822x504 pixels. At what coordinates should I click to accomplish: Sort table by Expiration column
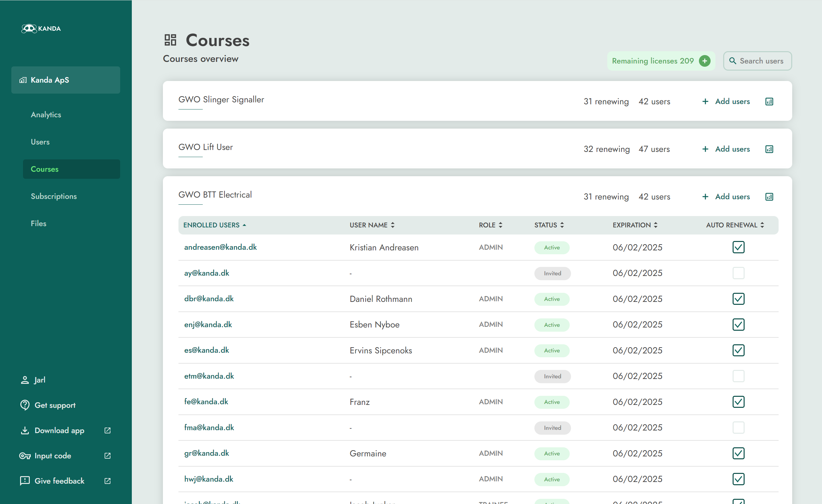(635, 225)
